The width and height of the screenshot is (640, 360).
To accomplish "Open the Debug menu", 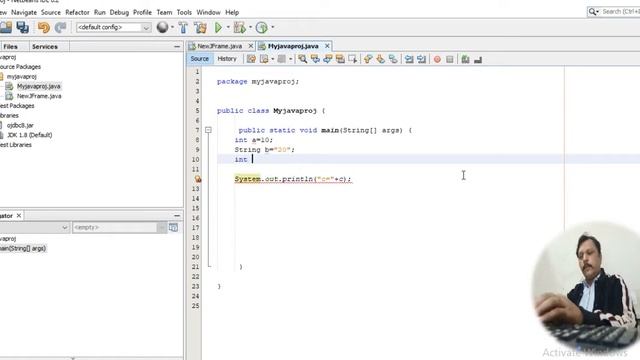I will (119, 12).
